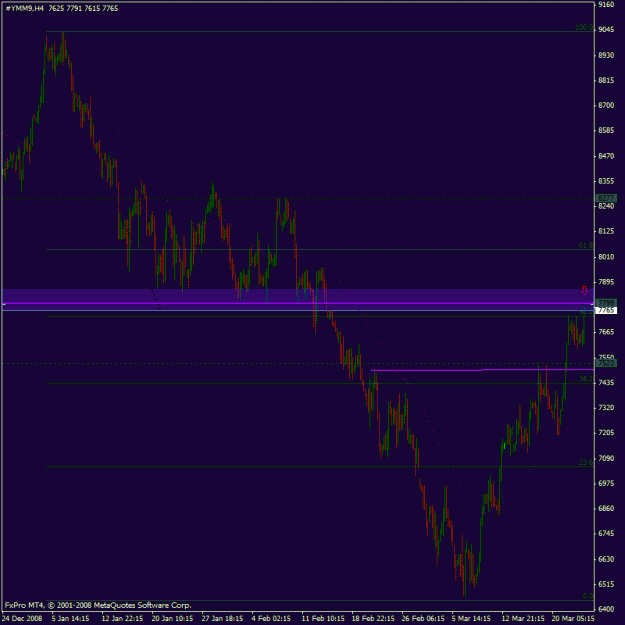Click the 8700 price axis label
The width and height of the screenshot is (625, 625).
(606, 105)
